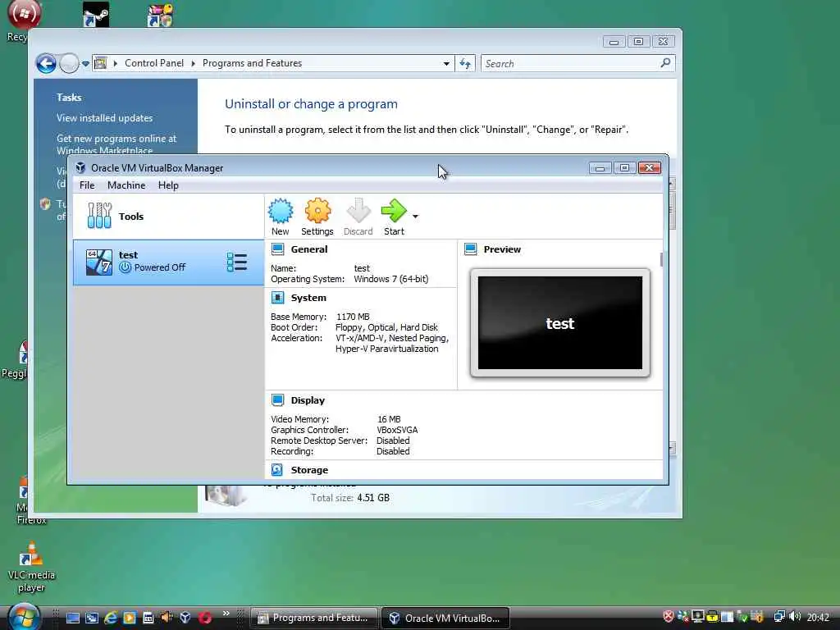The height and width of the screenshot is (630, 840).
Task: Click the Preview section monitor icon
Action: (x=470, y=249)
